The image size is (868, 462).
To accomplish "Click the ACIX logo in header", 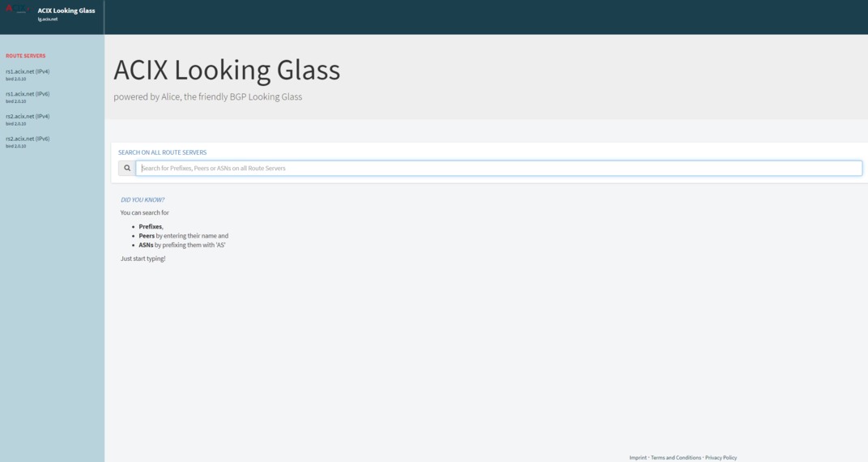I will click(x=17, y=9).
